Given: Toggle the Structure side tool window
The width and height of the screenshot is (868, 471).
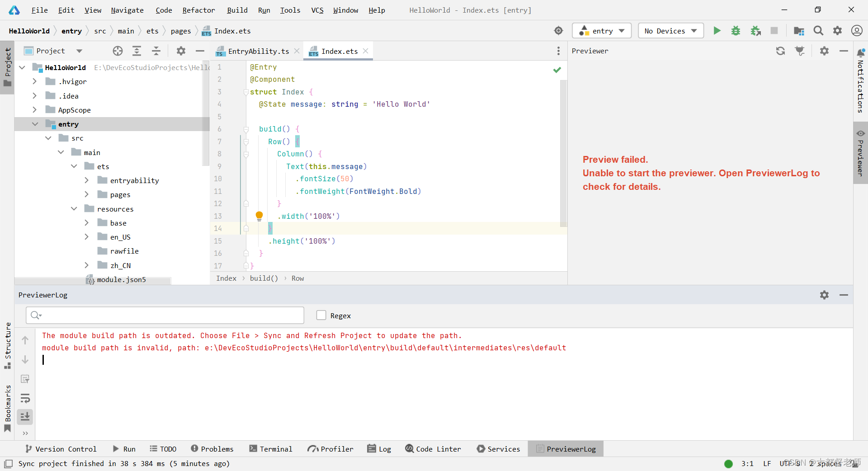Looking at the screenshot, I should 7,346.
